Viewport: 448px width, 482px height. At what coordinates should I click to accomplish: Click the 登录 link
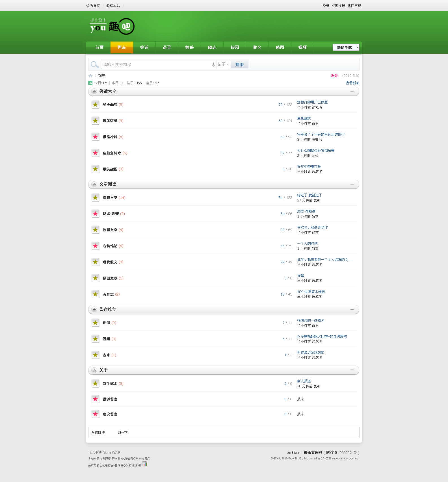tap(326, 6)
